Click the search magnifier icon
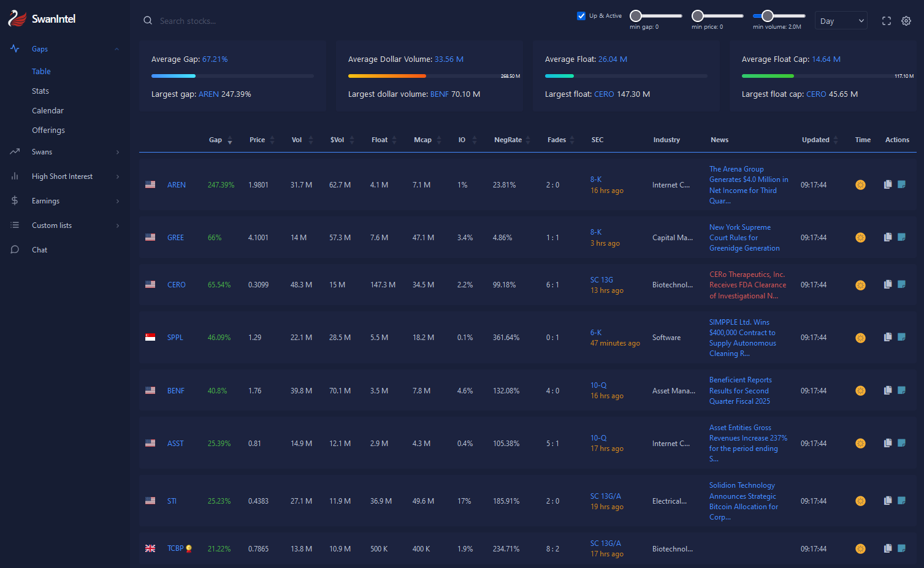 pos(148,21)
